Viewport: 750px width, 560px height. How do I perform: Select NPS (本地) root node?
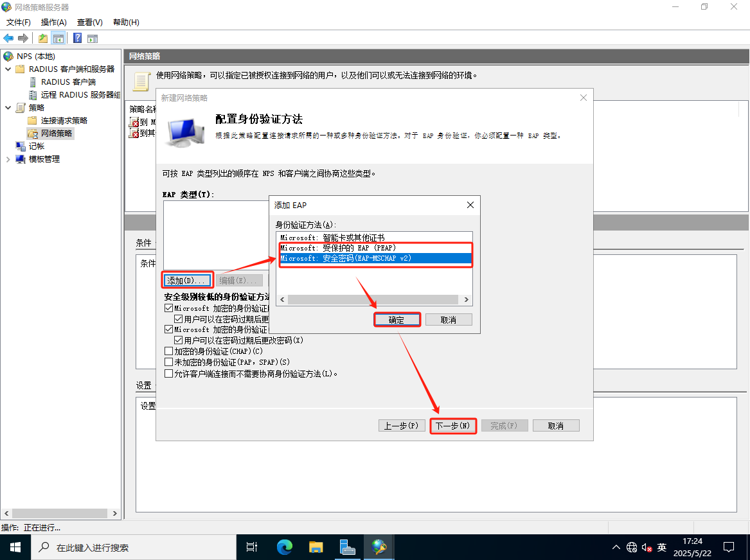tap(36, 57)
